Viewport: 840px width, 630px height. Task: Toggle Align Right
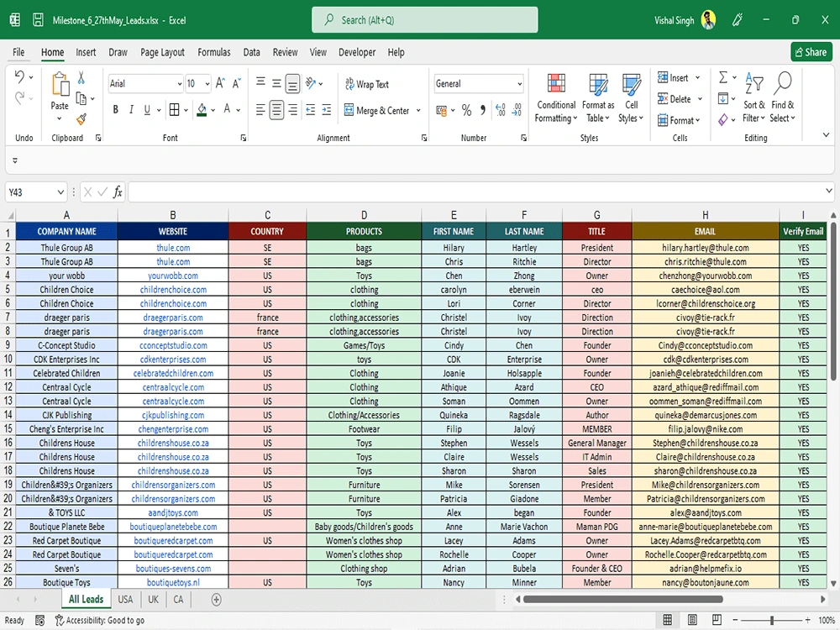point(292,110)
